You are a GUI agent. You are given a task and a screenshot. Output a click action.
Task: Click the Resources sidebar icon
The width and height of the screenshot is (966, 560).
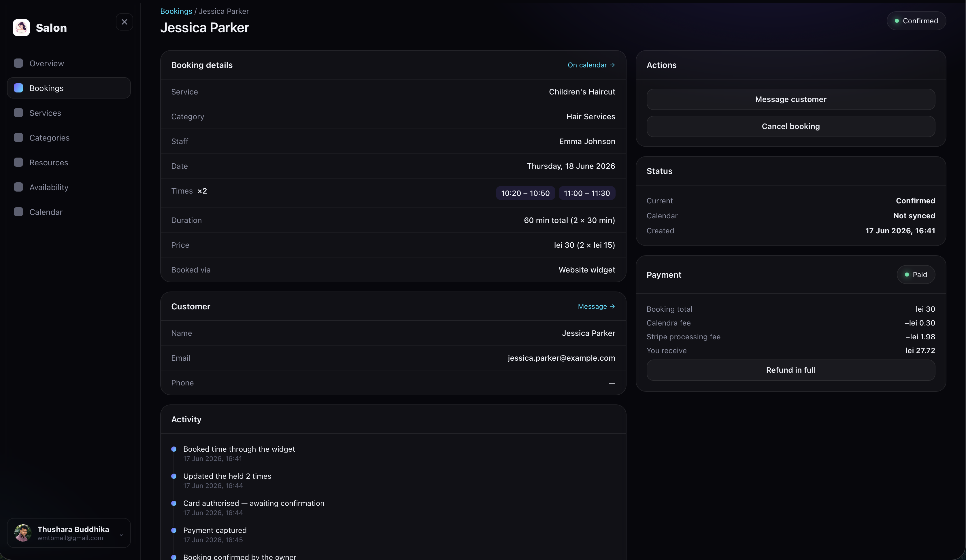pos(18,162)
